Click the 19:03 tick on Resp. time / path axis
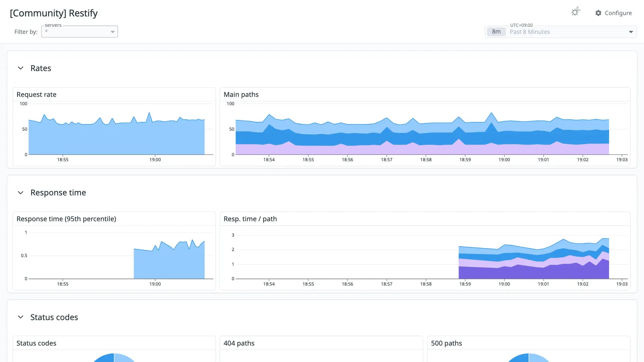The height and width of the screenshot is (362, 644). [x=622, y=284]
